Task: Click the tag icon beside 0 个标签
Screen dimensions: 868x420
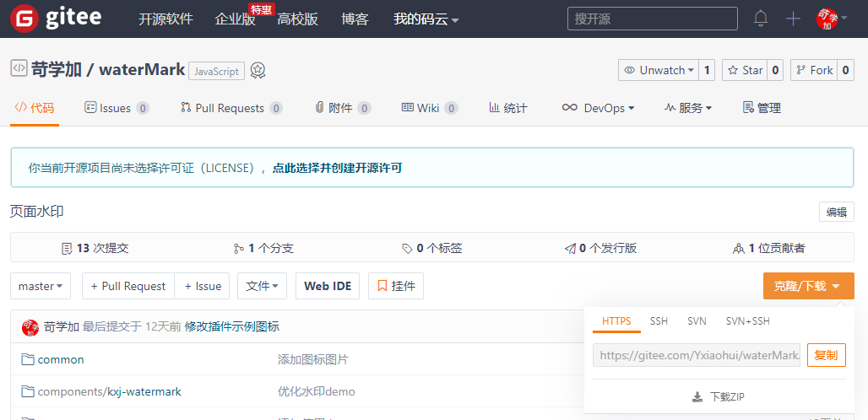Action: (407, 249)
